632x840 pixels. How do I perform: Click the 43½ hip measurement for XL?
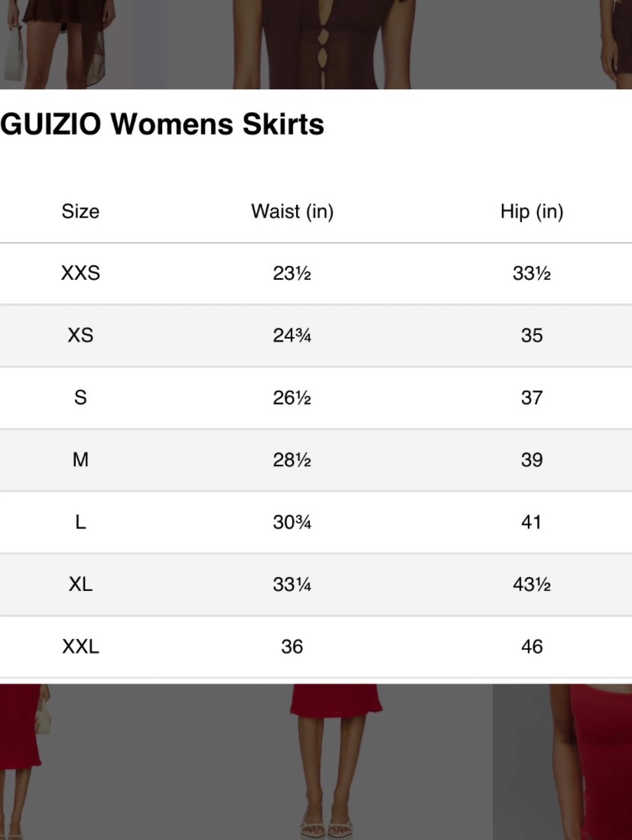click(532, 584)
